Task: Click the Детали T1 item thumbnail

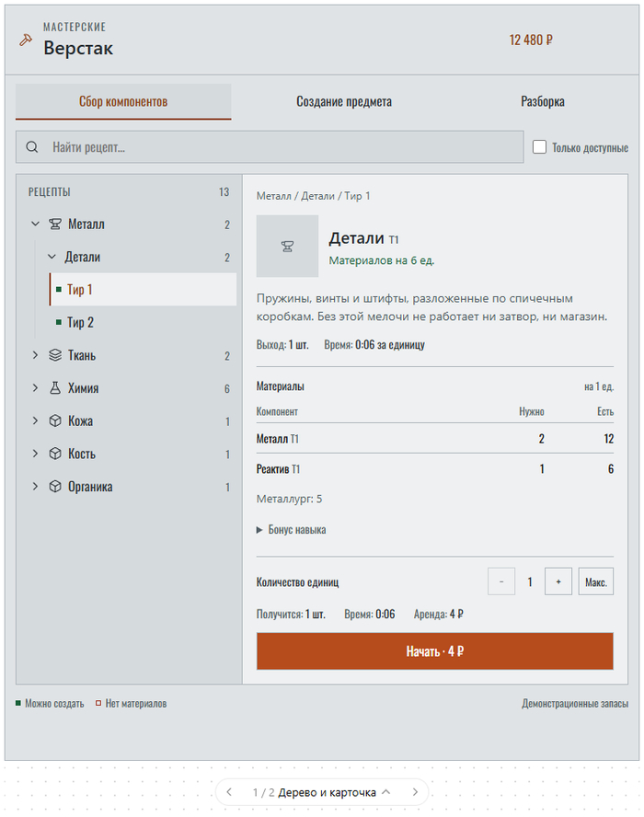Action: (x=287, y=246)
